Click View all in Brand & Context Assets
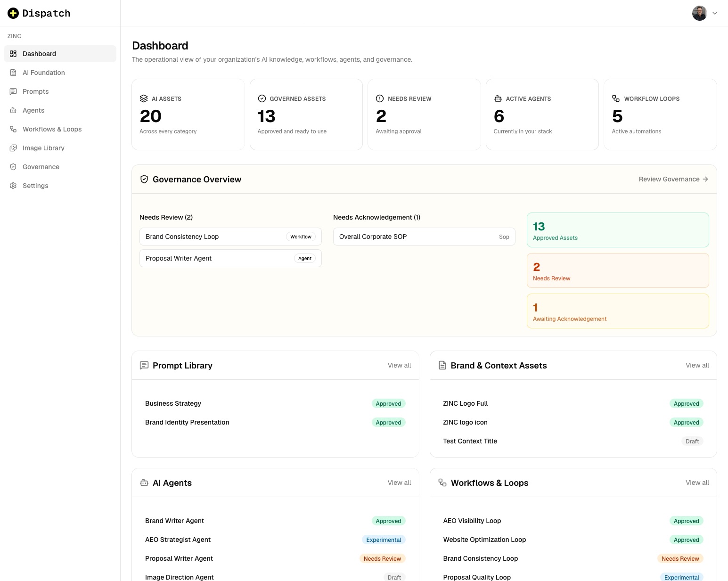 (697, 365)
